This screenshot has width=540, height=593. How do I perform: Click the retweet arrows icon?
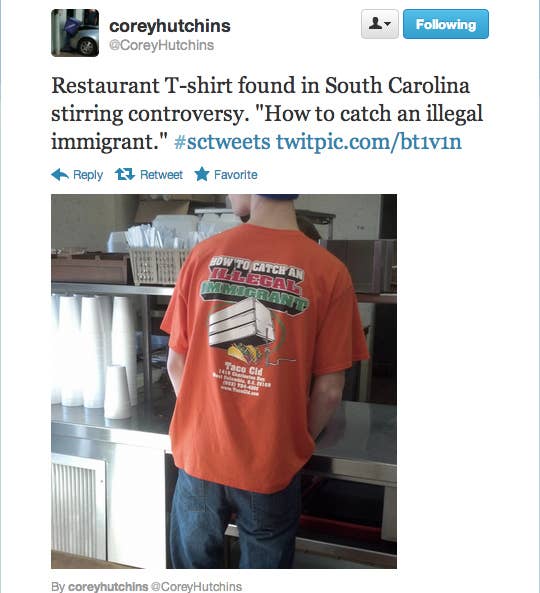tap(125, 174)
